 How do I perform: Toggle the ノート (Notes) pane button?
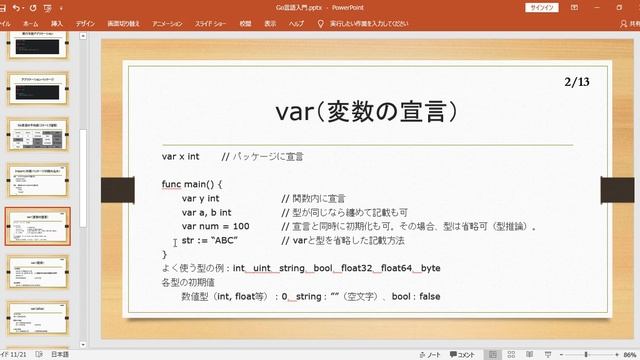[430, 355]
